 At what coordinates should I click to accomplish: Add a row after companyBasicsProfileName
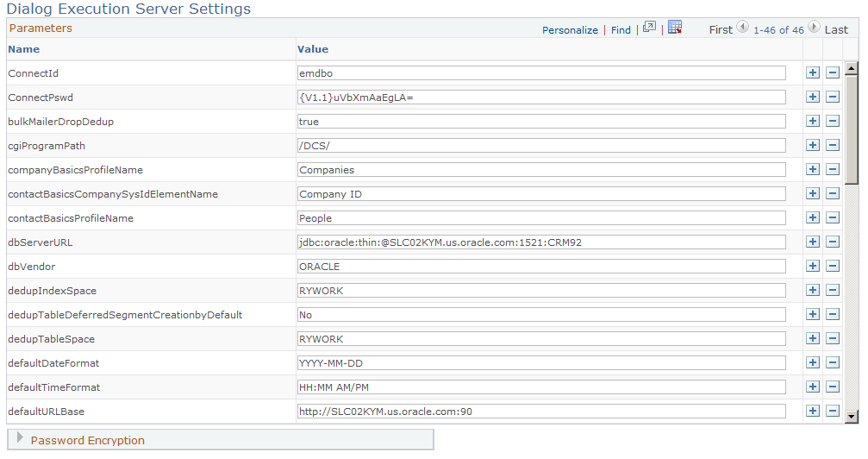[x=813, y=169]
